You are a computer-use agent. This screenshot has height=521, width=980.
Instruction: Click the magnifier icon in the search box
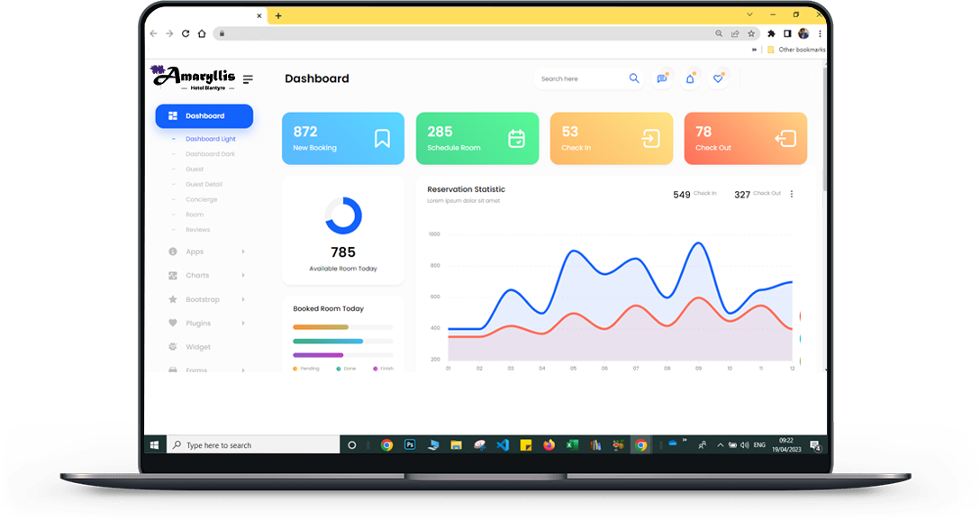tap(634, 78)
